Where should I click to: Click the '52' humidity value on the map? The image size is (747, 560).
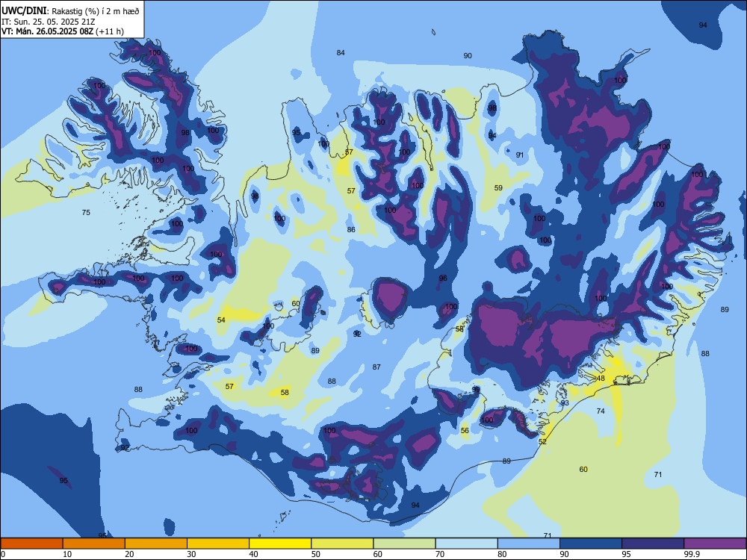click(542, 442)
